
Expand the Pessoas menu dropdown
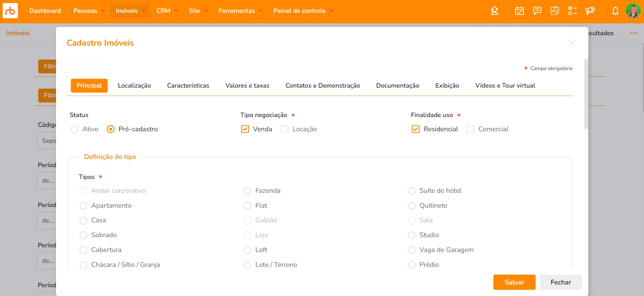point(89,11)
